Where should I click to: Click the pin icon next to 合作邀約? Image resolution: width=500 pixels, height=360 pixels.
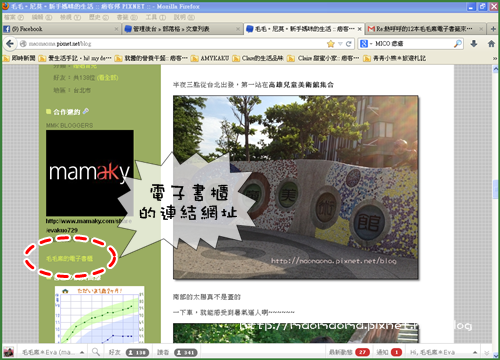click(x=86, y=111)
